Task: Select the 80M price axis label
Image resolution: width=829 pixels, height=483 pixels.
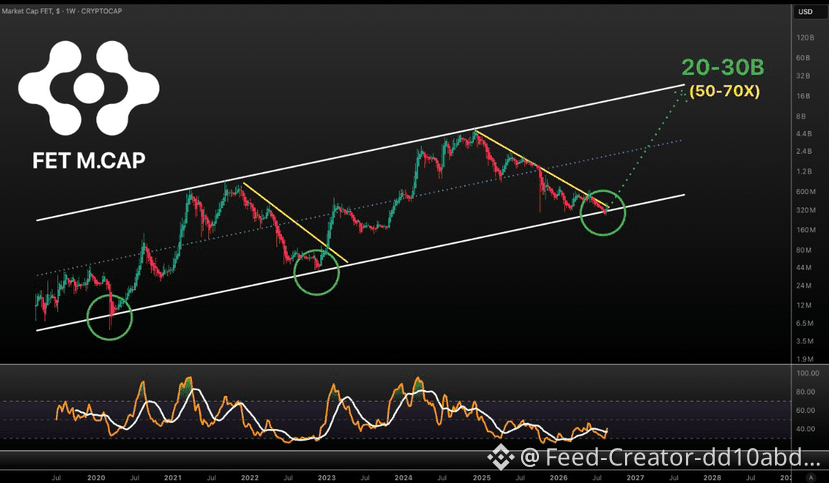Action: 804,250
